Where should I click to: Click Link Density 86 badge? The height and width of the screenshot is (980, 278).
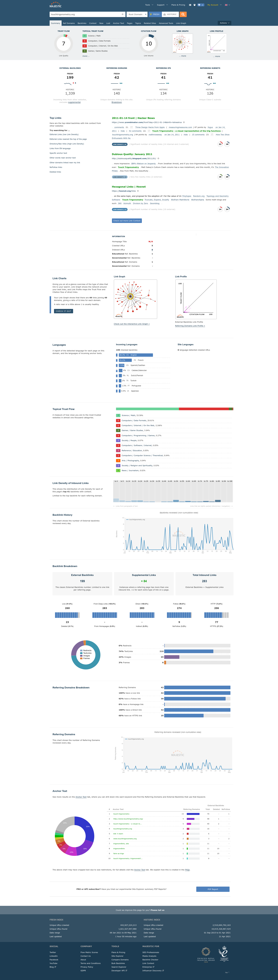click(120, 144)
